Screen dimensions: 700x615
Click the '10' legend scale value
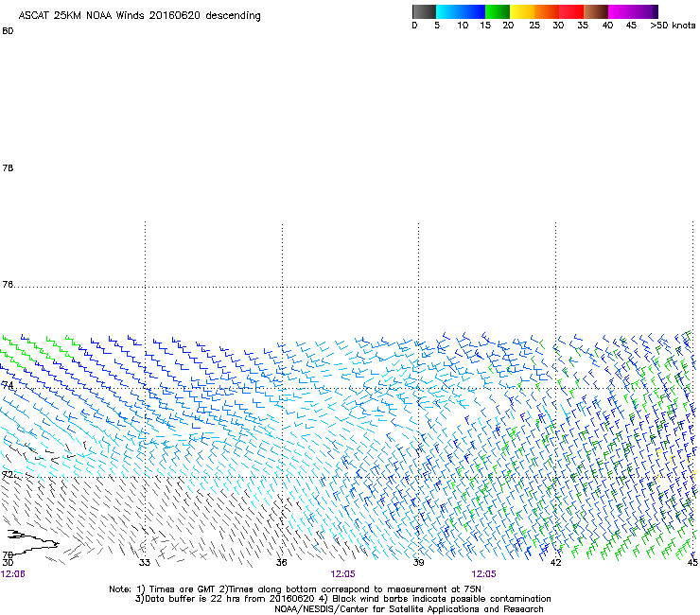pyautogui.click(x=463, y=26)
